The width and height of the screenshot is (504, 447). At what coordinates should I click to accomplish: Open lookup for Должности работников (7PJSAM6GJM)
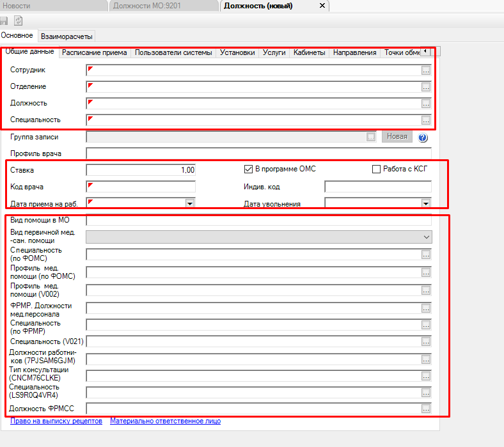pos(426,359)
